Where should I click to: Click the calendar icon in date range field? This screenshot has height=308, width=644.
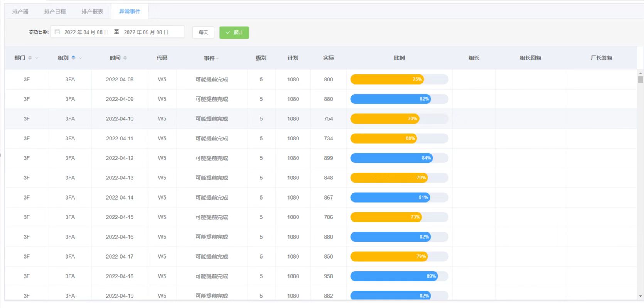(57, 32)
